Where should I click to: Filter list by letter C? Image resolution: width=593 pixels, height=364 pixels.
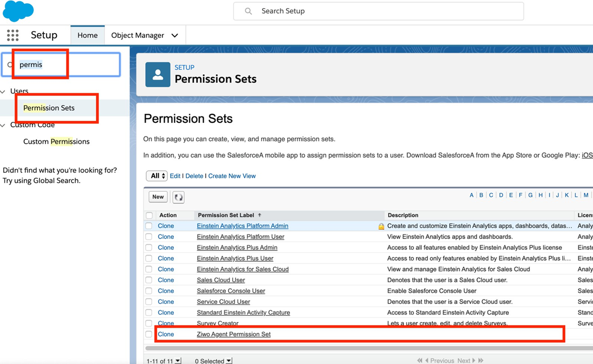[x=491, y=195]
